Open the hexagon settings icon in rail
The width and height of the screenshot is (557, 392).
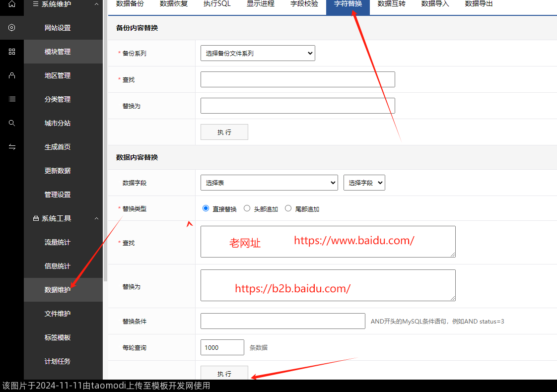[12, 28]
